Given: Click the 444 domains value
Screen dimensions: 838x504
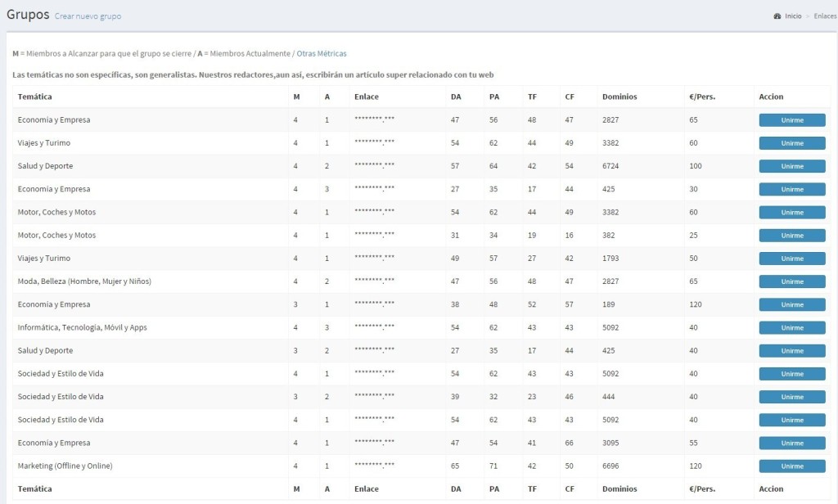Looking at the screenshot, I should (x=609, y=397).
